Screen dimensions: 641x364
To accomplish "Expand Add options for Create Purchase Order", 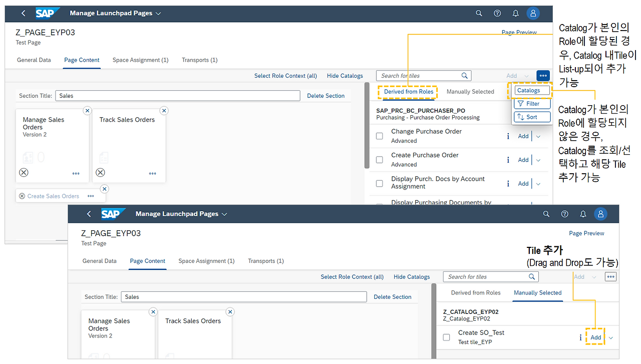I will pos(538,160).
